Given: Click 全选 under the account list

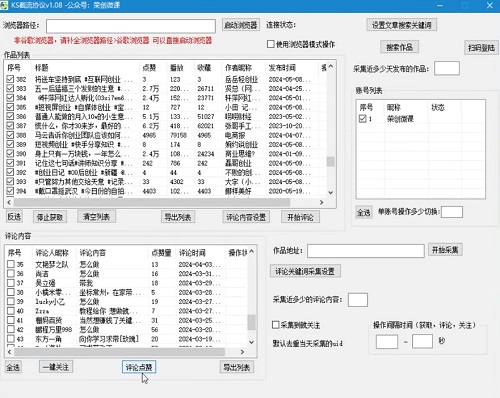Looking at the screenshot, I should 364,212.
